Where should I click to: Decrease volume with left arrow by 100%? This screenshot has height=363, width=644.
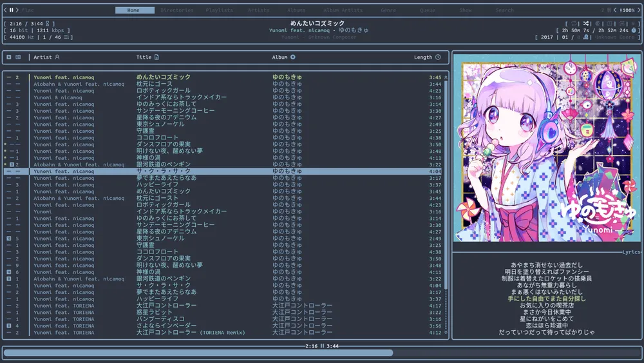coord(616,10)
